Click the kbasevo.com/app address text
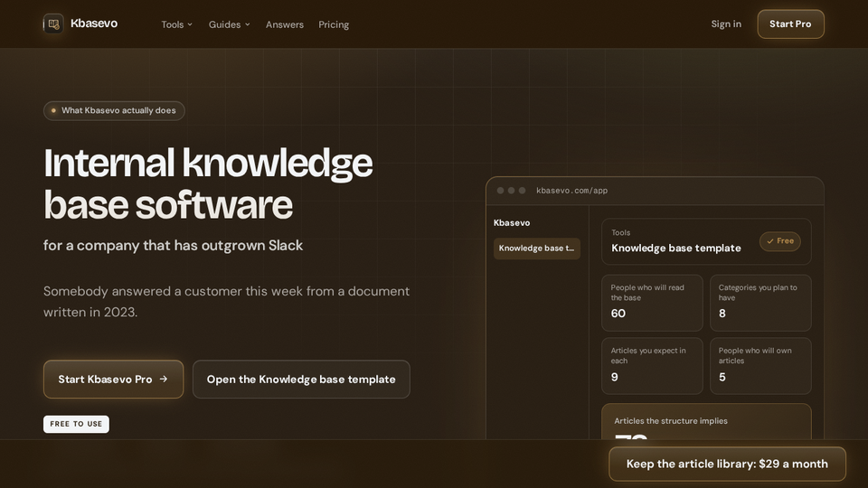This screenshot has width=868, height=488. pos(571,191)
